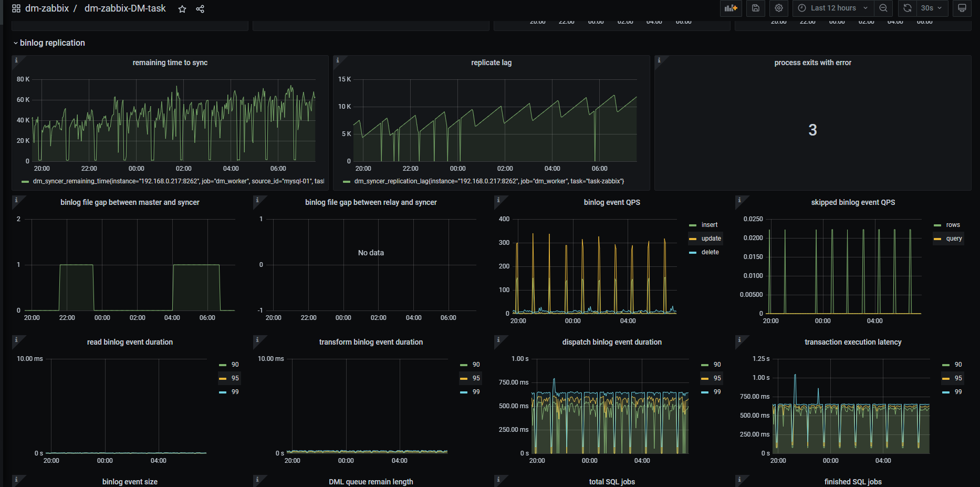The width and height of the screenshot is (980, 487).
Task: Open binlog event size panel title
Action: click(130, 482)
